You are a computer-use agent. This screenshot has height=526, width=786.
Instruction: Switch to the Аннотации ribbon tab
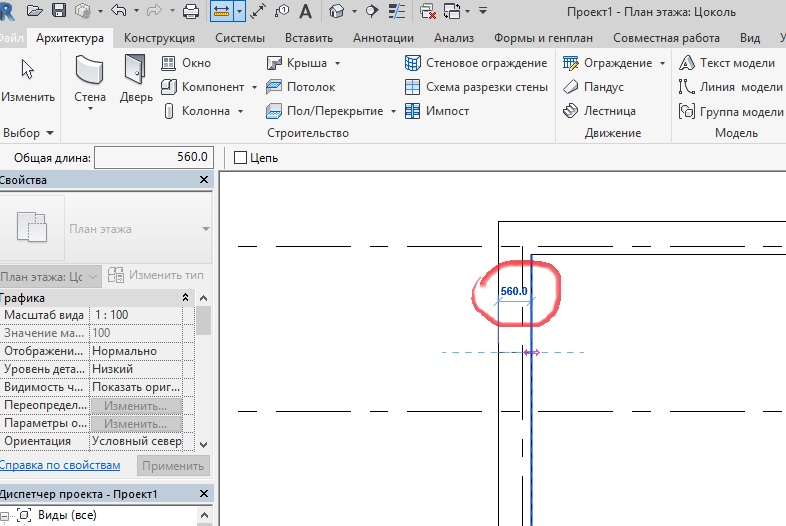tap(383, 38)
